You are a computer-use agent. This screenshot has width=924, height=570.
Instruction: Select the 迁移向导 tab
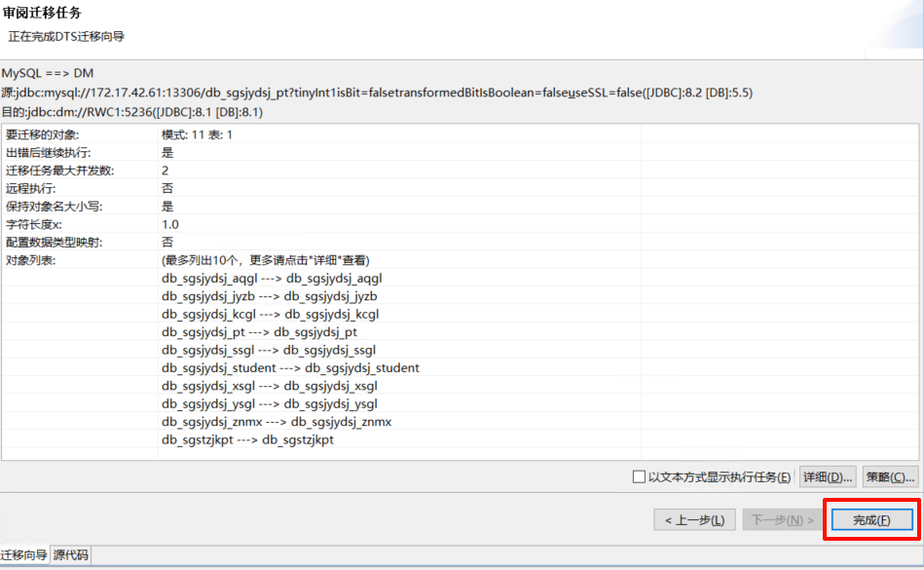click(x=24, y=555)
